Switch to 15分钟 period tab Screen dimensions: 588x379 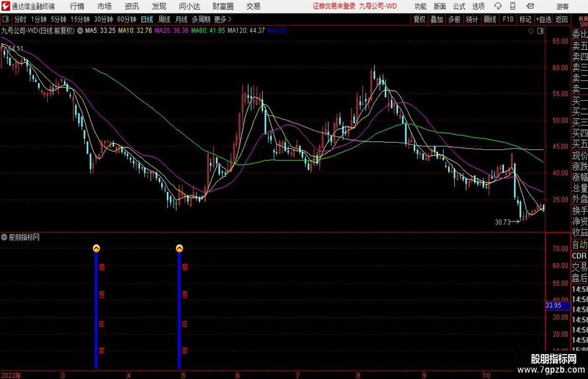click(80, 19)
